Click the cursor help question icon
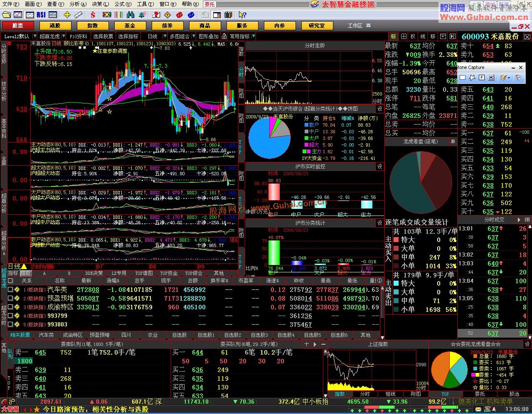 (x=242, y=15)
